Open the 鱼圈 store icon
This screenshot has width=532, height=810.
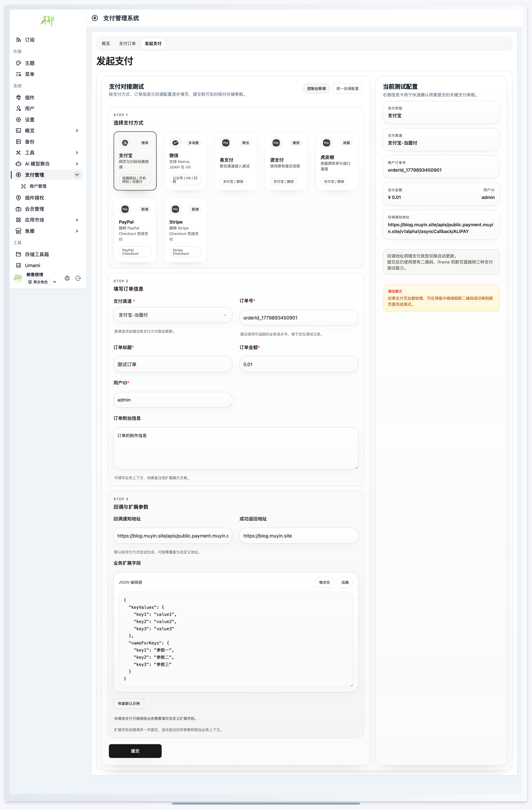click(18, 231)
